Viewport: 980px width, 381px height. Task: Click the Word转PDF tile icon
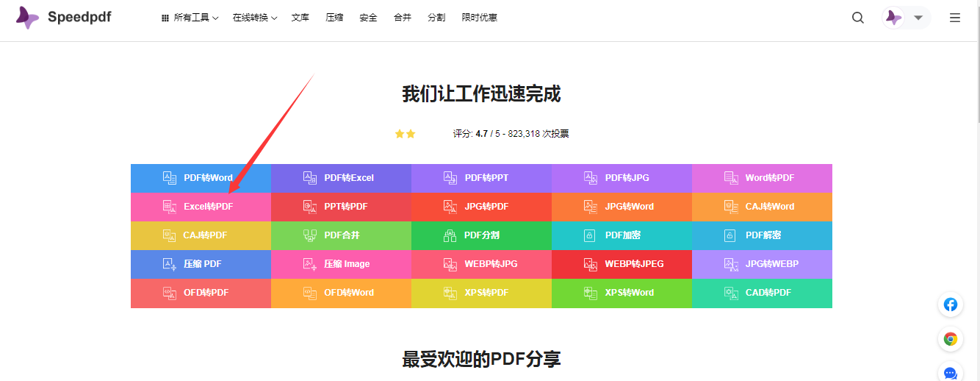pyautogui.click(x=730, y=178)
